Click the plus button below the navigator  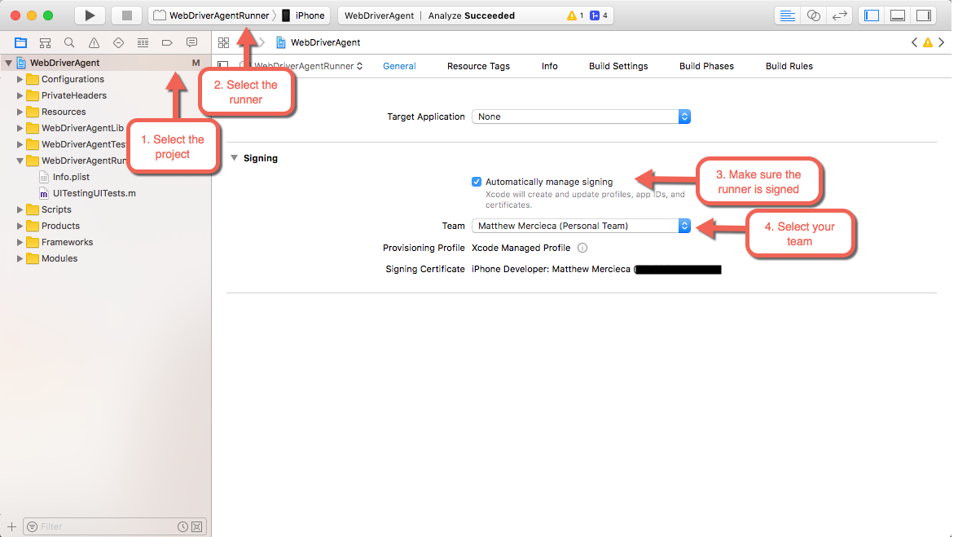point(11,526)
